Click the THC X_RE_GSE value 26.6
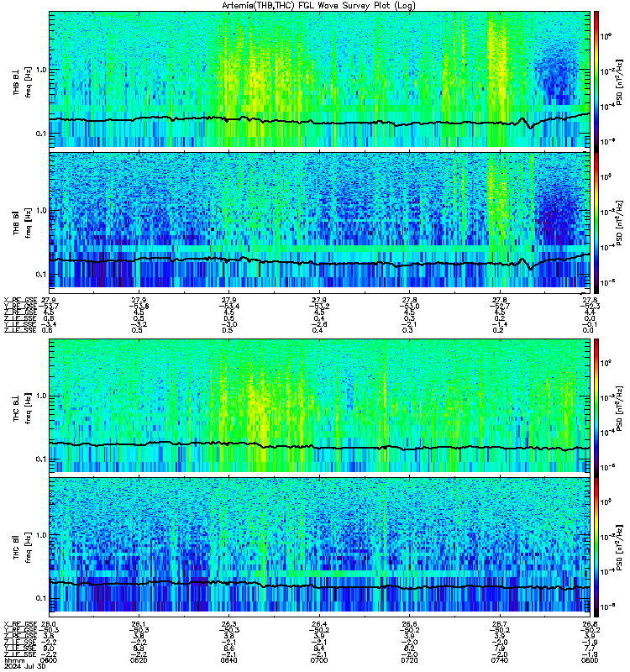This screenshot has height=672, width=630. point(409,624)
